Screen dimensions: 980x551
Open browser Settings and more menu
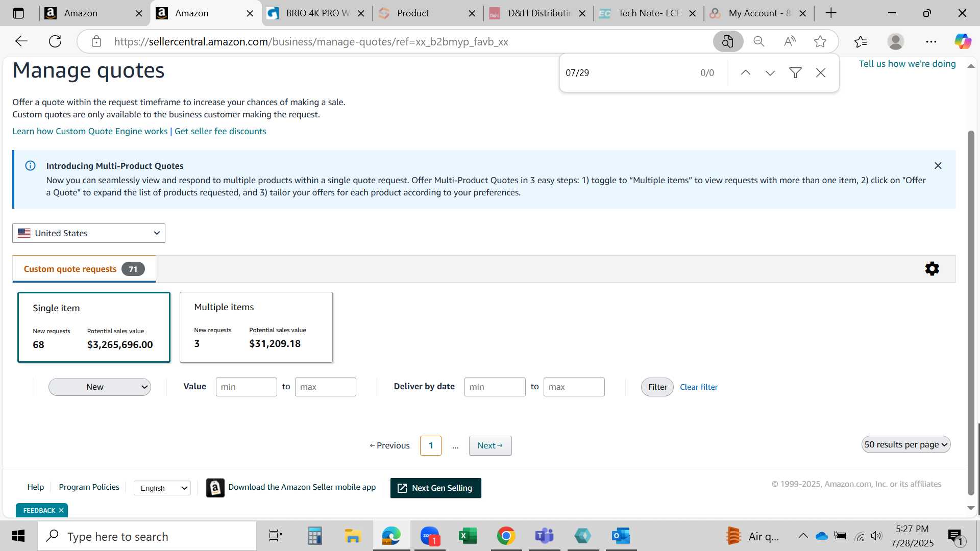coord(931,41)
